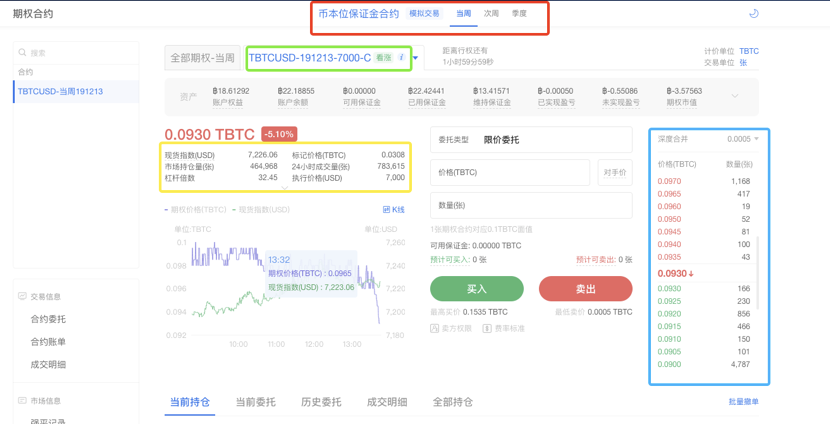Focus the 价格(TBTC) input field
This screenshot has height=424, width=830.
(510, 173)
